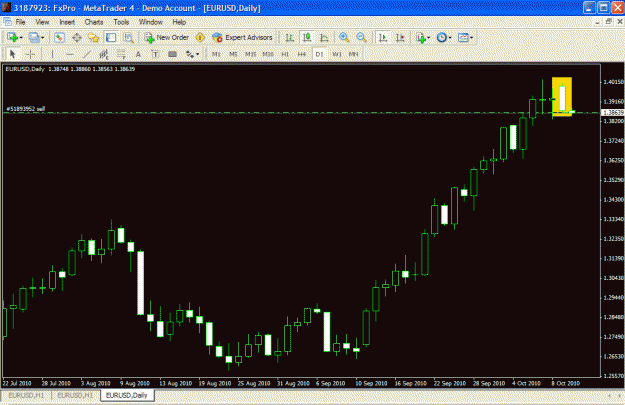Viewport: 625px width, 405px height.
Task: Click the New Order button
Action: click(x=167, y=37)
